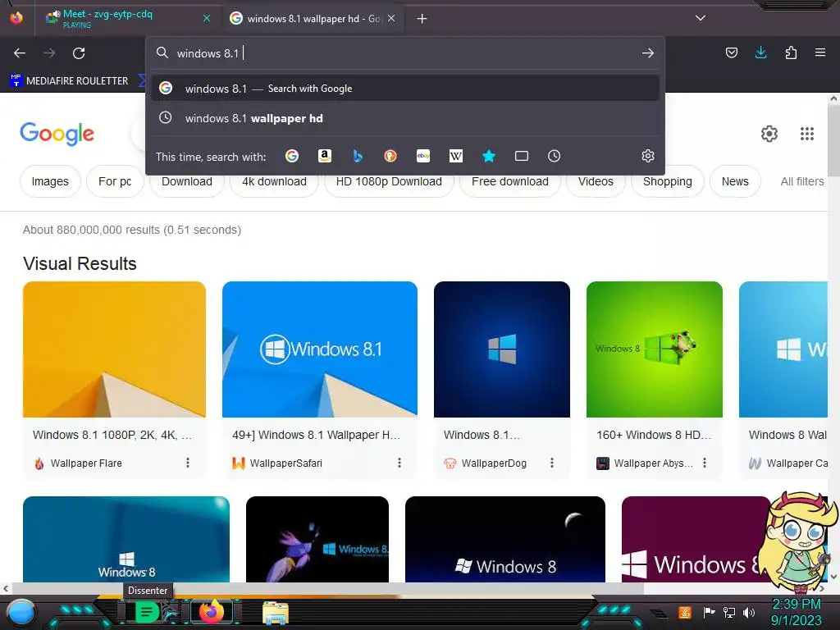Expand the list all tabs chevron
Screen dimensions: 840x630
701,18
